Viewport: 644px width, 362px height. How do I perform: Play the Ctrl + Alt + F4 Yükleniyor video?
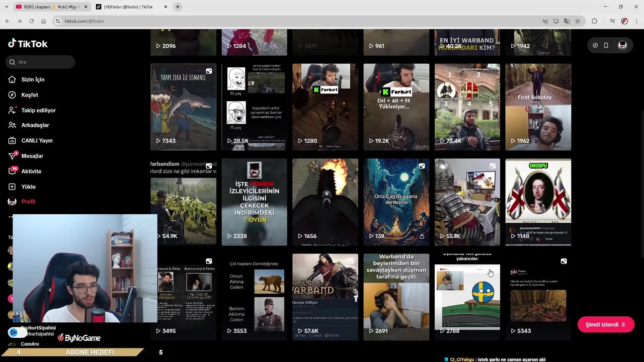(x=396, y=107)
